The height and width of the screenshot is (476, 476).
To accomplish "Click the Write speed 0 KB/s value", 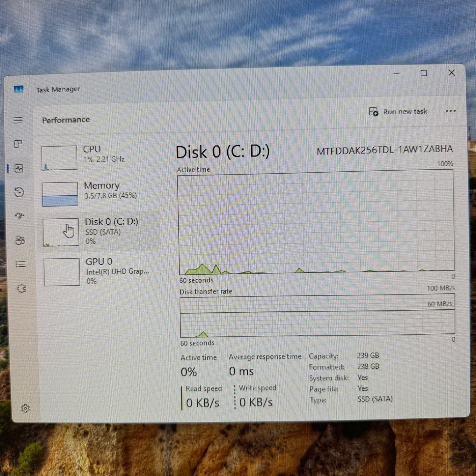I will click(x=256, y=402).
